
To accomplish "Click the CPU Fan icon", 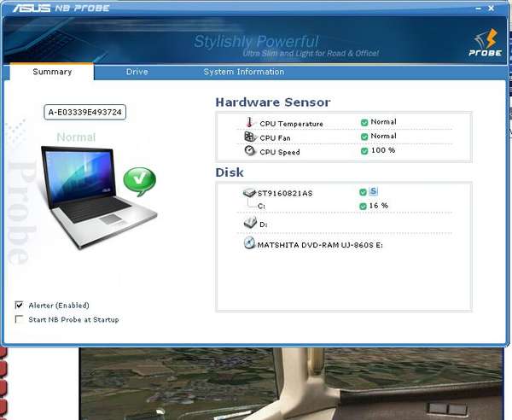I will (x=250, y=137).
